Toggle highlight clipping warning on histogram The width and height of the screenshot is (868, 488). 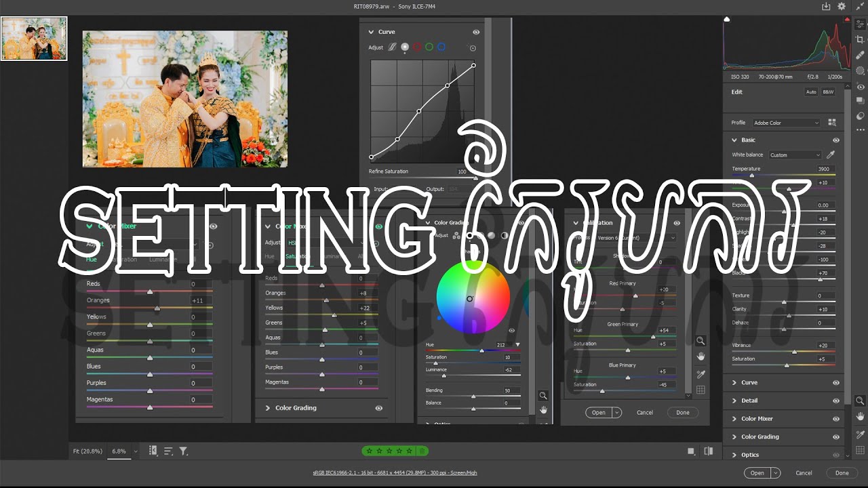(x=847, y=20)
